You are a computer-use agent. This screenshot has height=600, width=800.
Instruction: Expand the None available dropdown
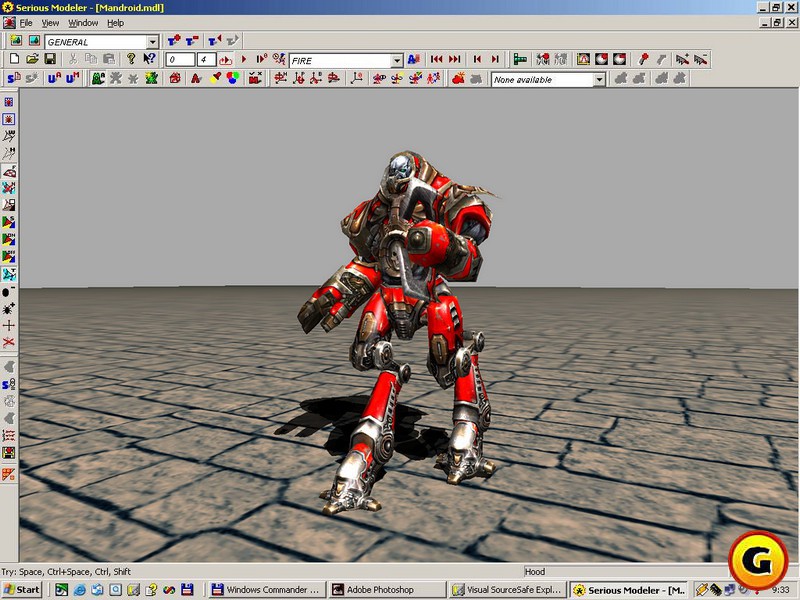coord(599,80)
